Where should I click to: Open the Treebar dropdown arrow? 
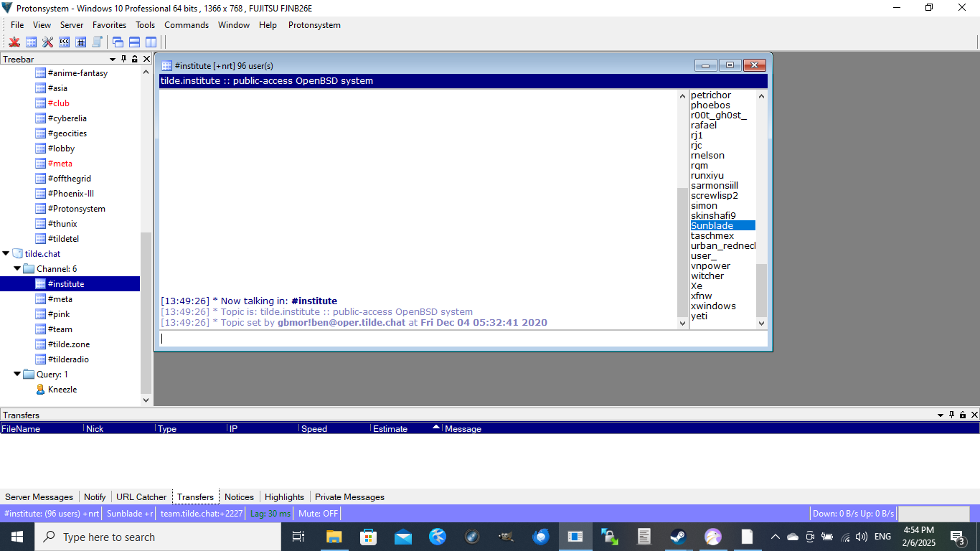pos(113,59)
